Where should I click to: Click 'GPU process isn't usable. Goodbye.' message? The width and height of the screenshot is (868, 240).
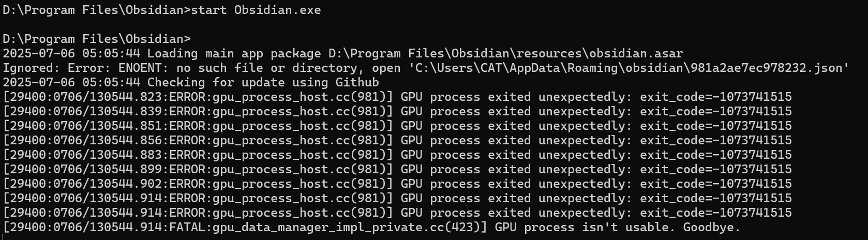pyautogui.click(x=618, y=227)
